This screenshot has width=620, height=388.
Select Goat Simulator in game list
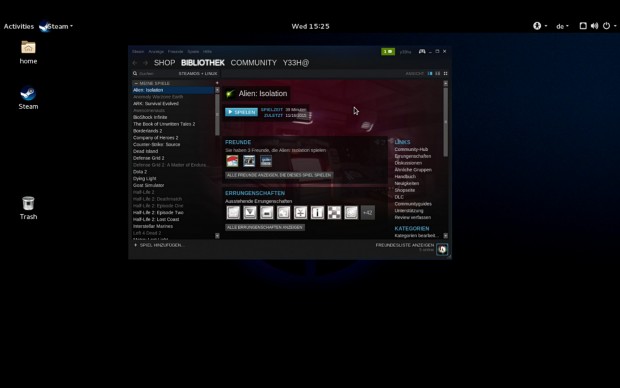[149, 185]
